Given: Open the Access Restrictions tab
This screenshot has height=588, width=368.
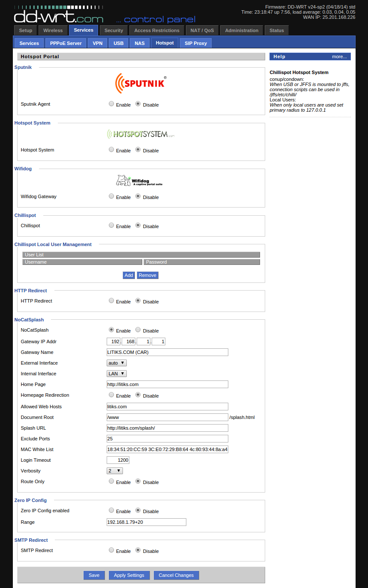Looking at the screenshot, I should (157, 30).
